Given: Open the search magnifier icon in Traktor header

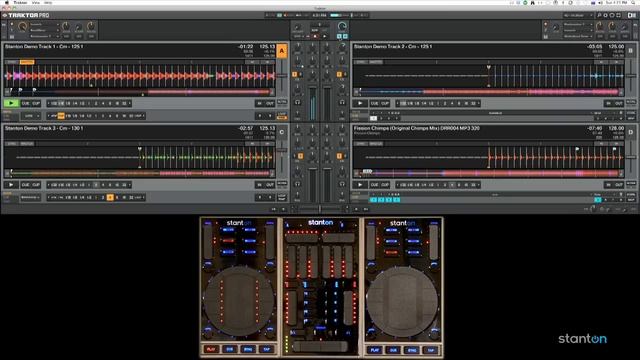Looking at the screenshot, I should click(599, 15).
